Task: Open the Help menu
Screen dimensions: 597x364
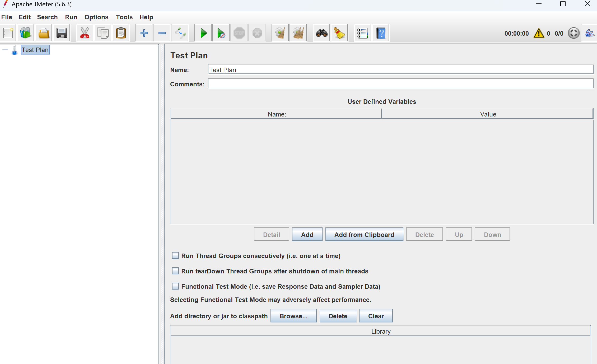Action: coord(146,17)
